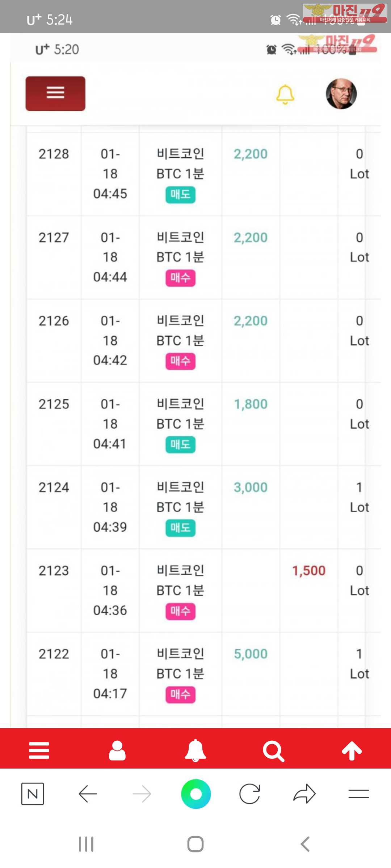Screen dimensions: 391x868
Task: Go back with browser left arrow
Action: 88,794
